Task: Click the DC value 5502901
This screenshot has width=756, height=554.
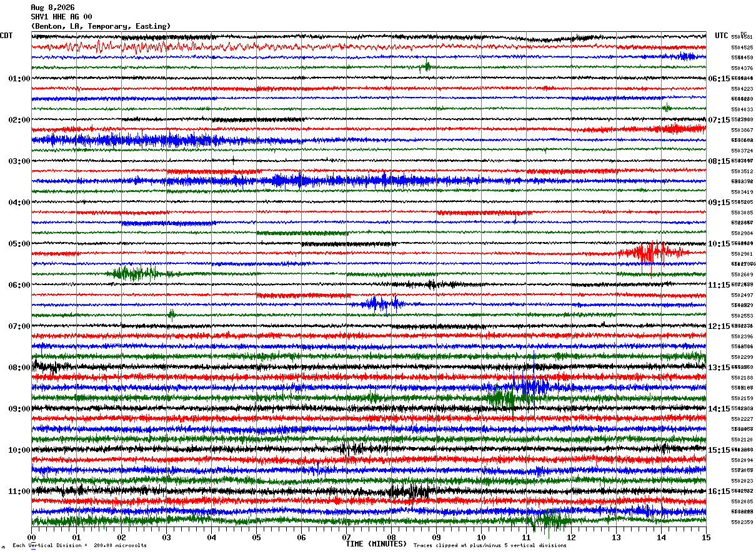Action: (742, 254)
